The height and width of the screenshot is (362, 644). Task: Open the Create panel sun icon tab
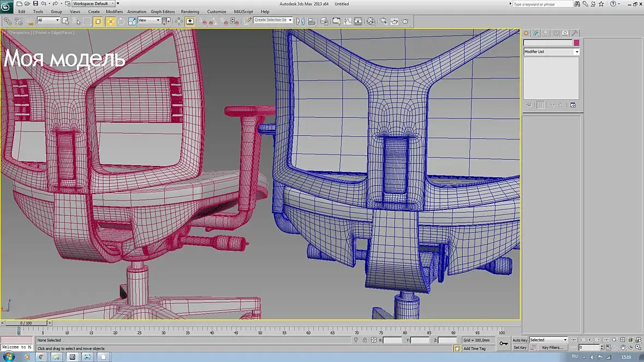click(x=526, y=33)
